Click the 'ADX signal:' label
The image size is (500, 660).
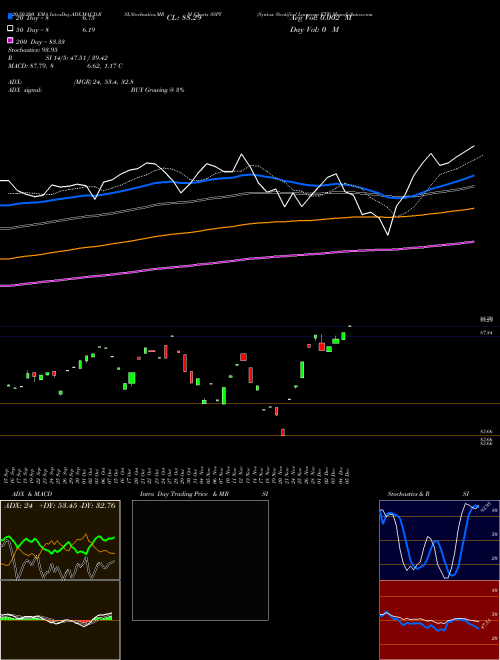25,90
